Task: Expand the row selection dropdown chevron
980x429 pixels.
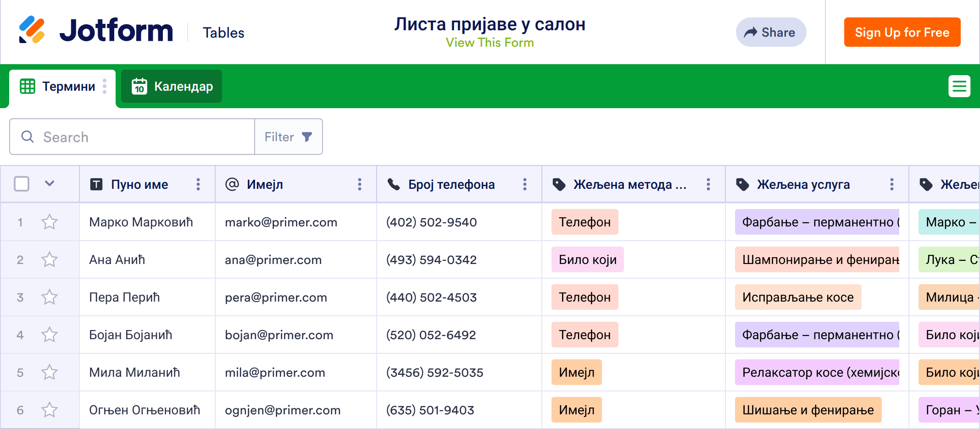Action: click(x=50, y=184)
